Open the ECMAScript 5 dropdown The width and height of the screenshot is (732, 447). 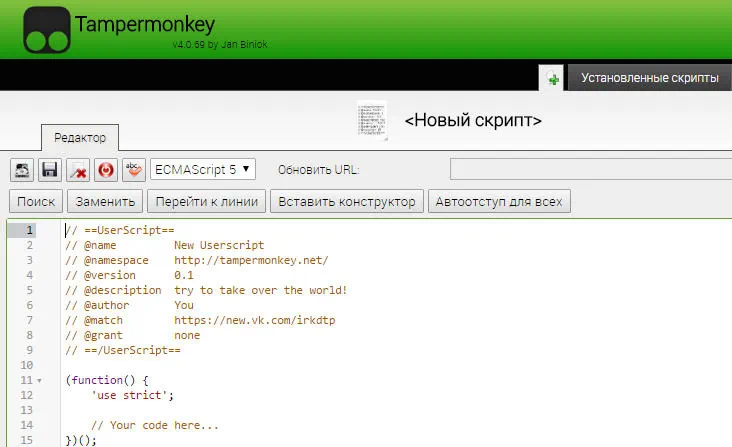tap(203, 169)
